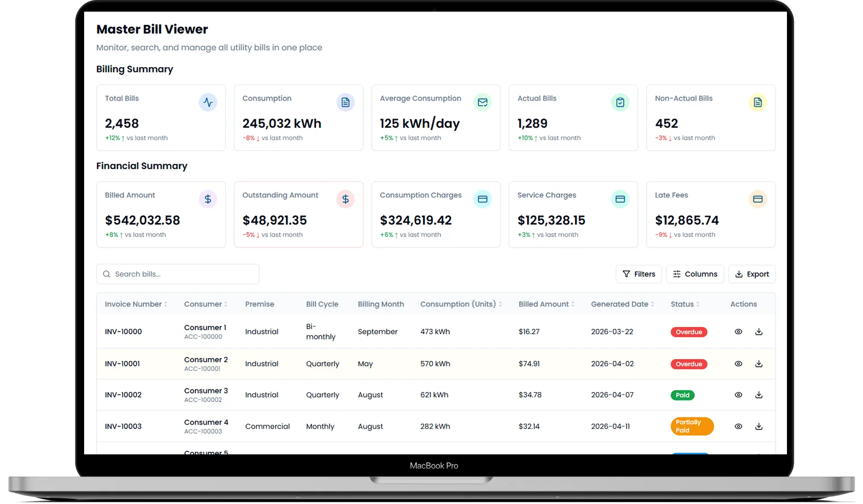Sort the Billed Amount column
The height and width of the screenshot is (504, 863).
(x=573, y=304)
